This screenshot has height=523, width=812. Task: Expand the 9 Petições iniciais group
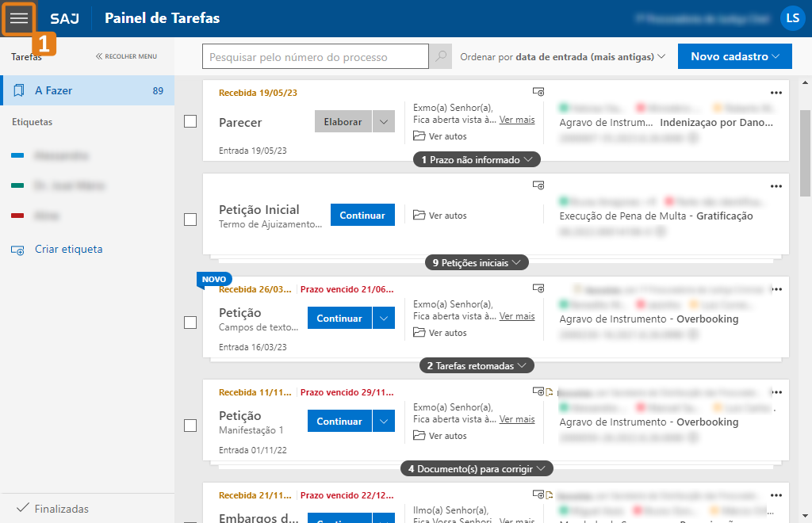(x=477, y=262)
